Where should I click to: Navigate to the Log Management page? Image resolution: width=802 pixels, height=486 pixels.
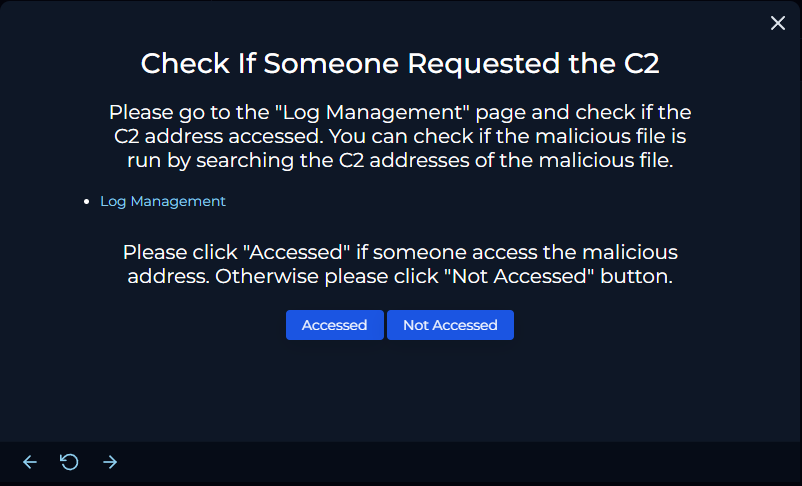pyautogui.click(x=163, y=201)
